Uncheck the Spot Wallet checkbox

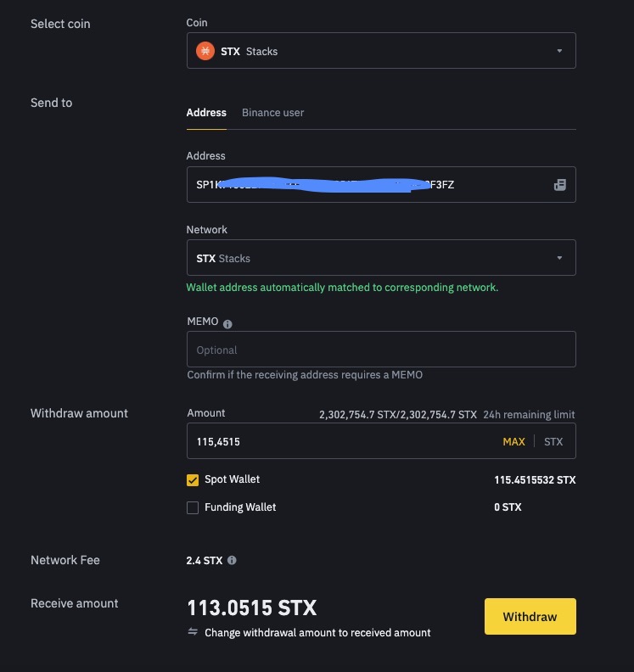(193, 480)
